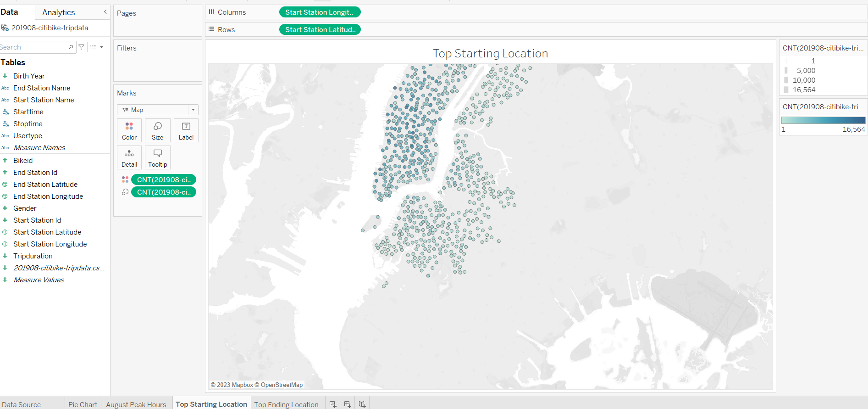Click the search magnifier icon in Data pane
This screenshot has width=868, height=409.
(71, 47)
